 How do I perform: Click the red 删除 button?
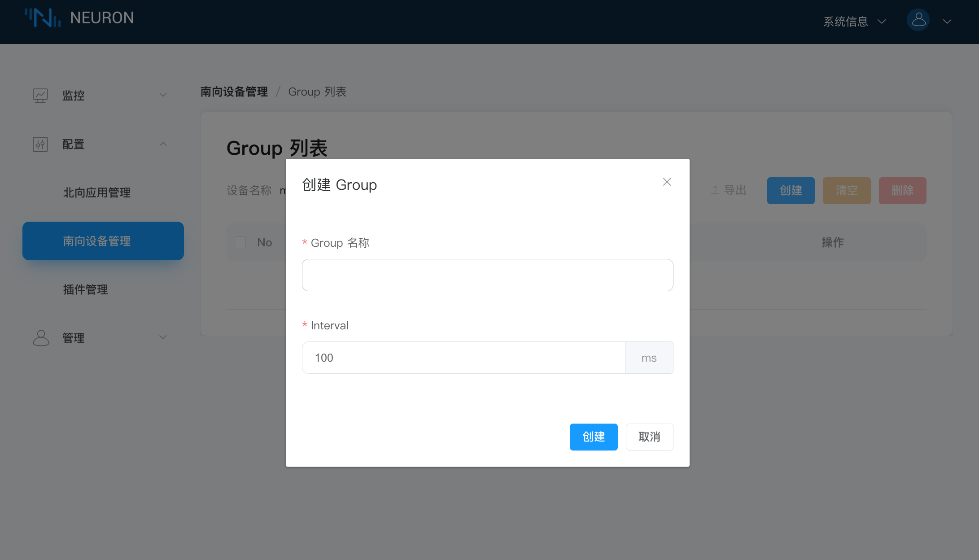click(902, 190)
